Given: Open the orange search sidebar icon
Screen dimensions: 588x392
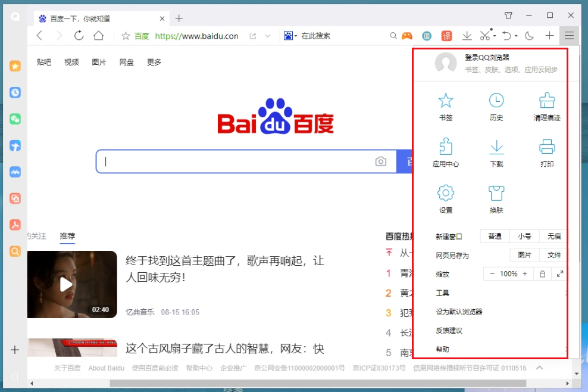Looking at the screenshot, I should pyautogui.click(x=15, y=251).
